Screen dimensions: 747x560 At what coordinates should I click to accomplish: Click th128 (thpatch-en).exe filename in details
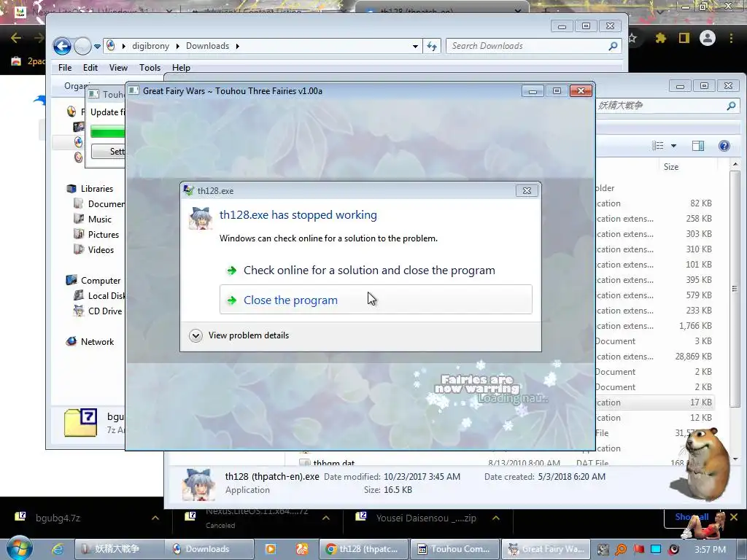[x=272, y=476]
